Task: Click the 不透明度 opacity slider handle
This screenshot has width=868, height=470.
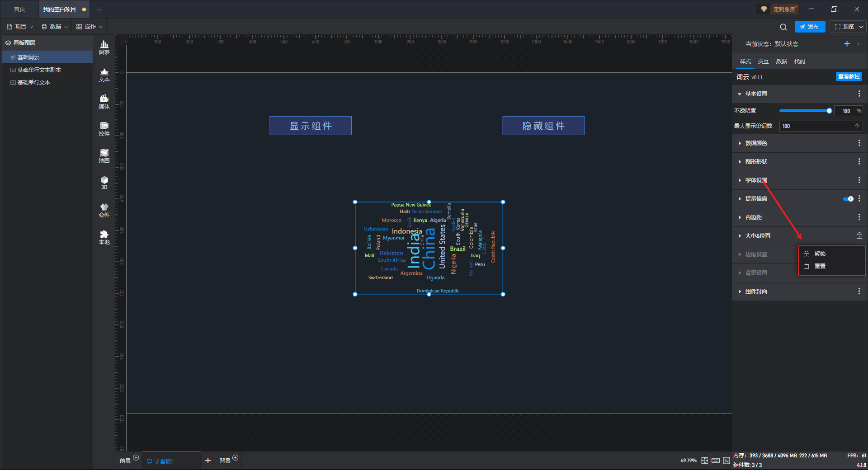Action: [829, 111]
